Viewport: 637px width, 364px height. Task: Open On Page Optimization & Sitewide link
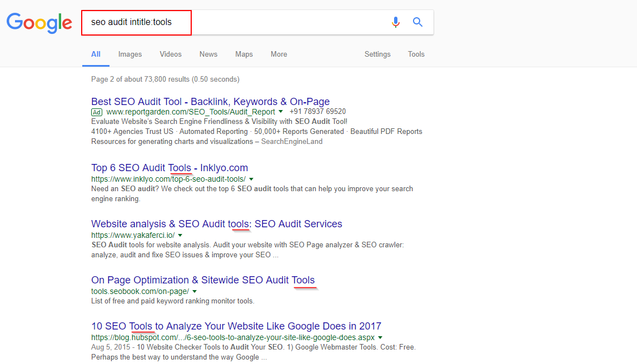tap(203, 280)
